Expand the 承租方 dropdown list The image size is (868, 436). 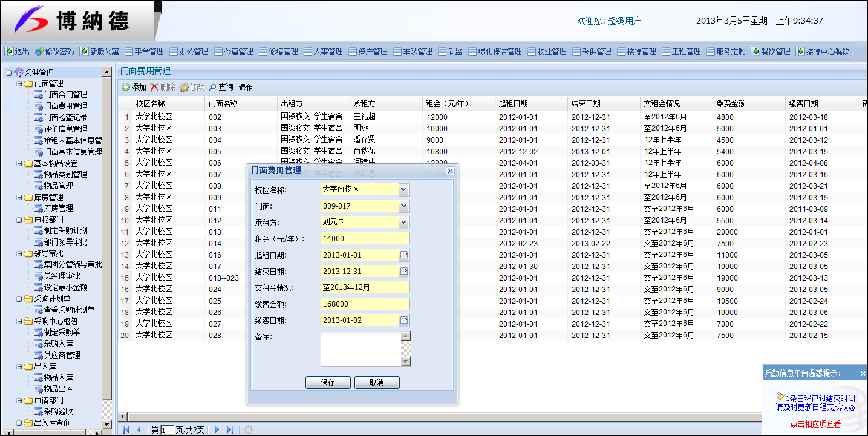pyautogui.click(x=404, y=223)
